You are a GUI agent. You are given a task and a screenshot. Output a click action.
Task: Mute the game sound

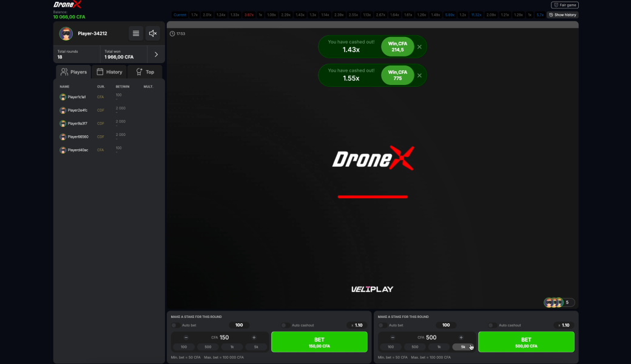(152, 33)
